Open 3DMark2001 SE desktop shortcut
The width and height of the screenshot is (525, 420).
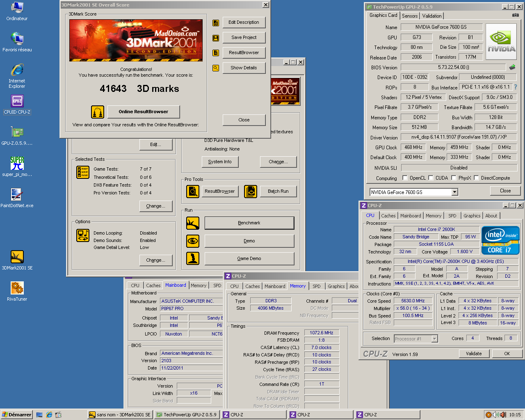17,260
